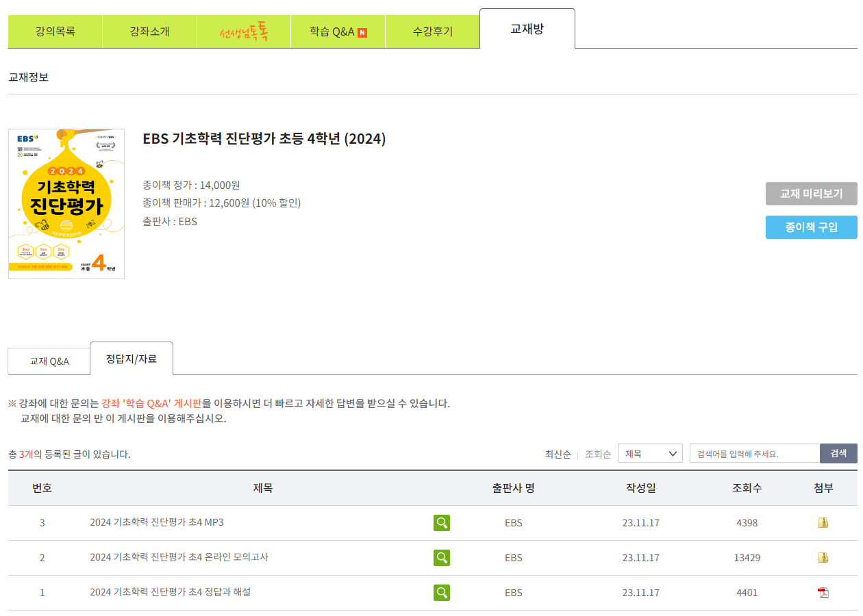Click the 작성일 column header

coord(641,488)
